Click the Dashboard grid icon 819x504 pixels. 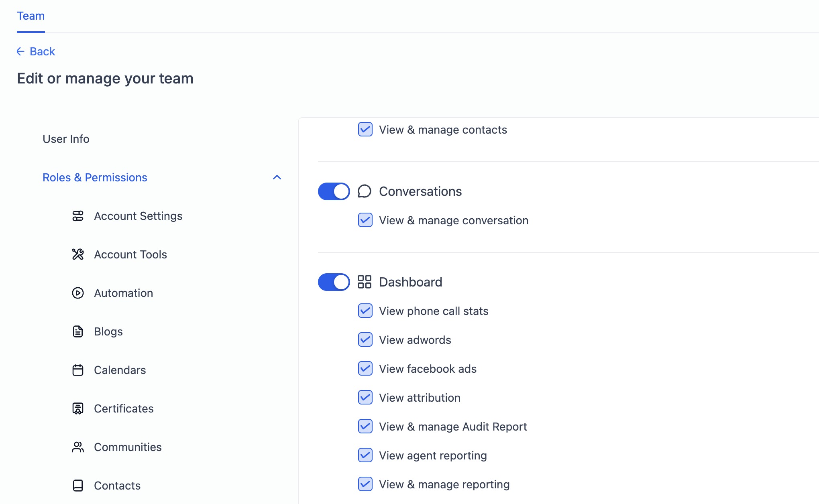(x=365, y=282)
